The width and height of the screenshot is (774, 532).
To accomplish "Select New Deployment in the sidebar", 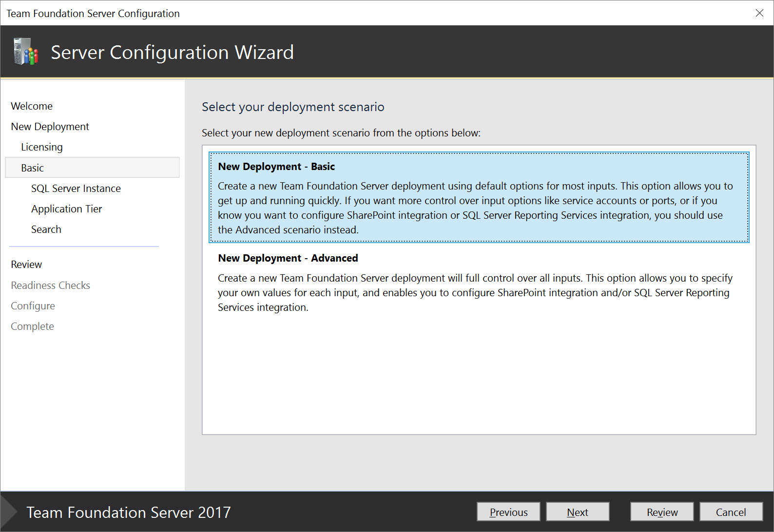I will (50, 127).
